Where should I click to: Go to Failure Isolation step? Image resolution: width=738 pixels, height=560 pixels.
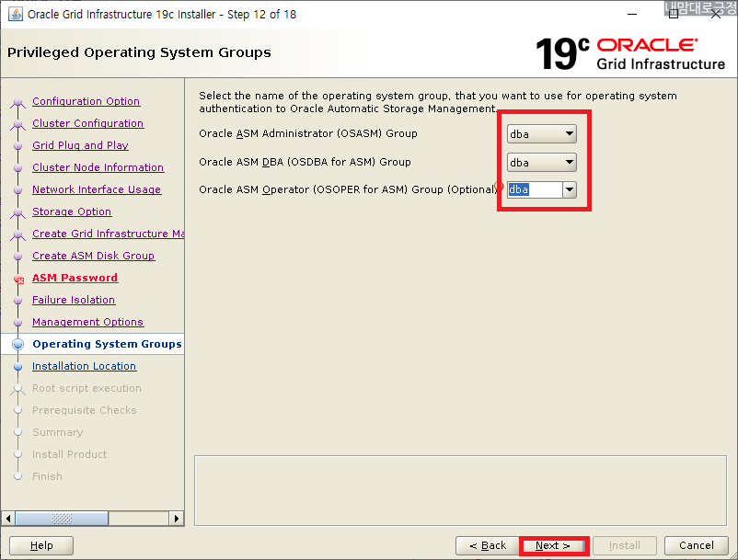(x=74, y=300)
